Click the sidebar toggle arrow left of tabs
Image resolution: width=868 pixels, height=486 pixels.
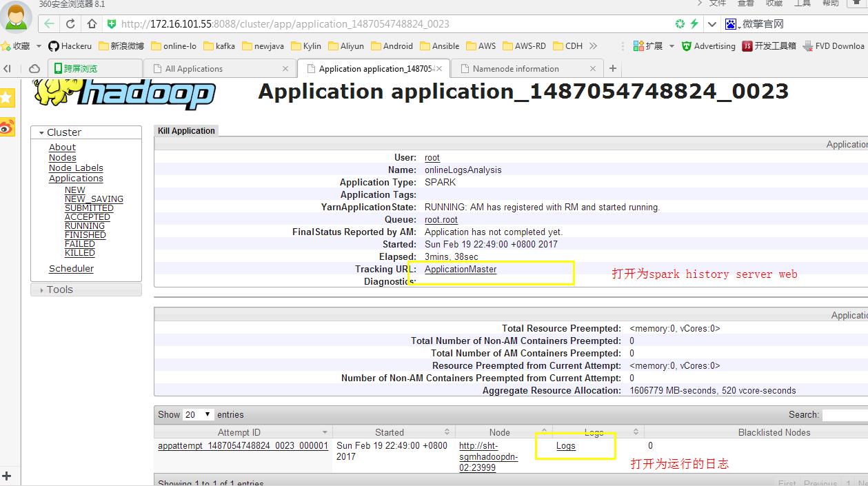(x=8, y=68)
